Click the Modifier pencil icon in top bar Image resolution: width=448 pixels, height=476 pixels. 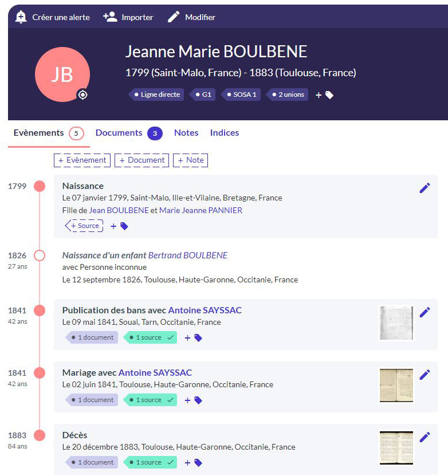[174, 17]
